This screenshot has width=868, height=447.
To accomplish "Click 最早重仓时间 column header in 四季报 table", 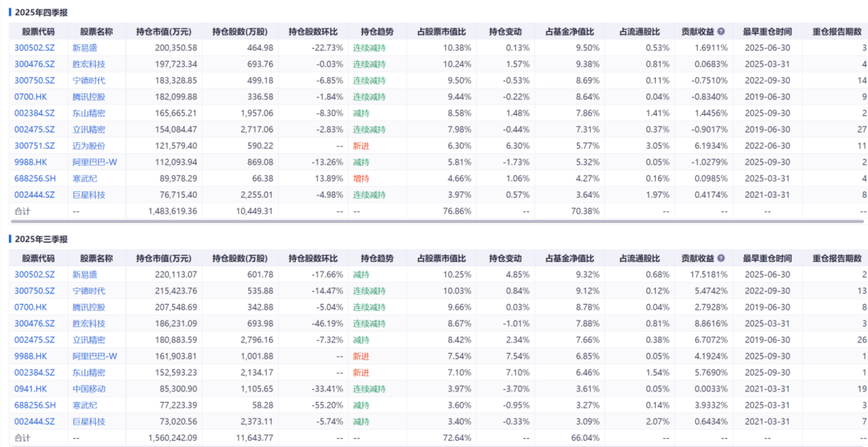I will coord(767,32).
